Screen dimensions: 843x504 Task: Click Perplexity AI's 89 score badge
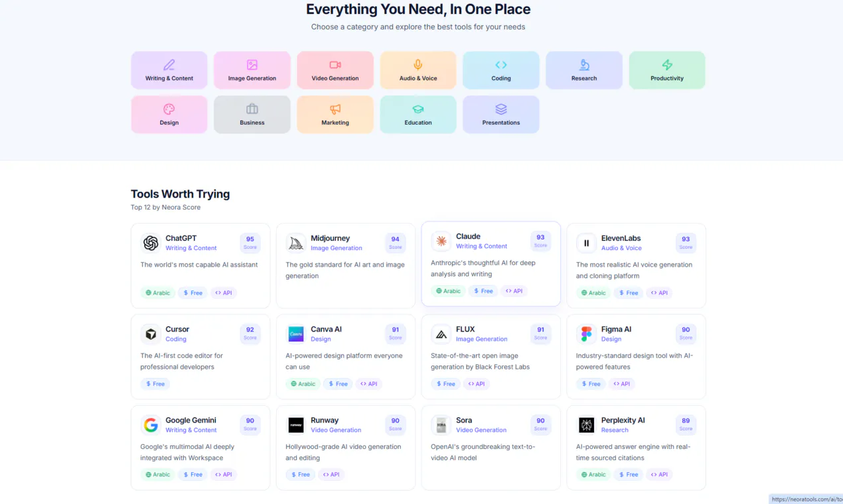point(686,424)
